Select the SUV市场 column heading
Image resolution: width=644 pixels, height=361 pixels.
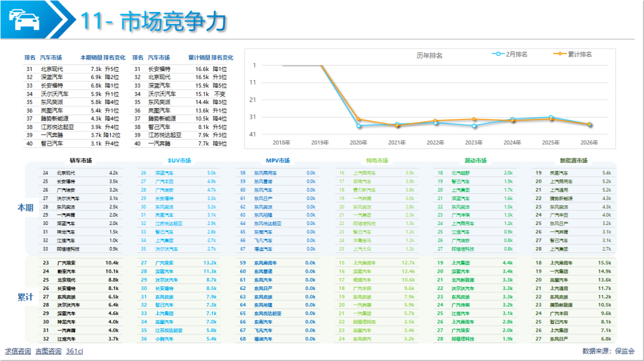coord(179,161)
